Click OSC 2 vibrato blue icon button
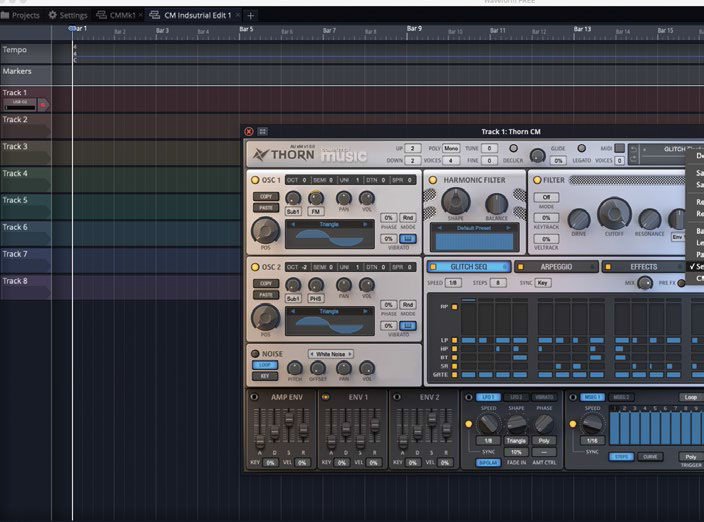 click(408, 325)
